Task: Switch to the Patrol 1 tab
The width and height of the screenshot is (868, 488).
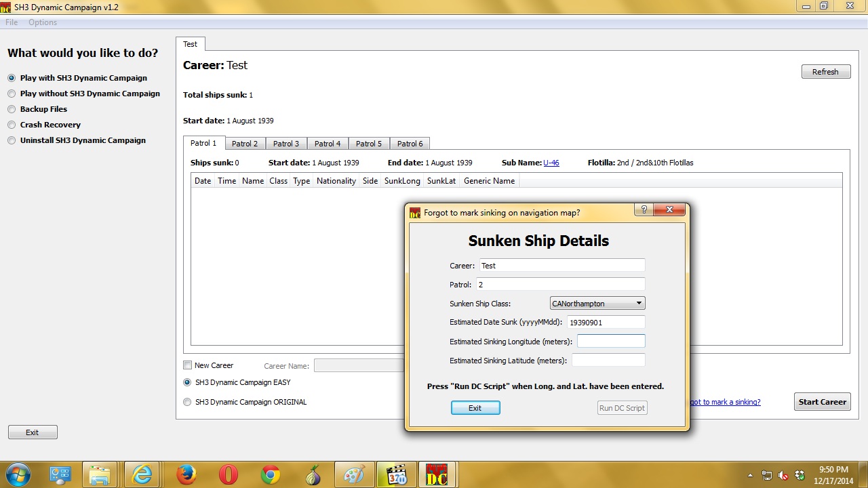Action: click(203, 143)
